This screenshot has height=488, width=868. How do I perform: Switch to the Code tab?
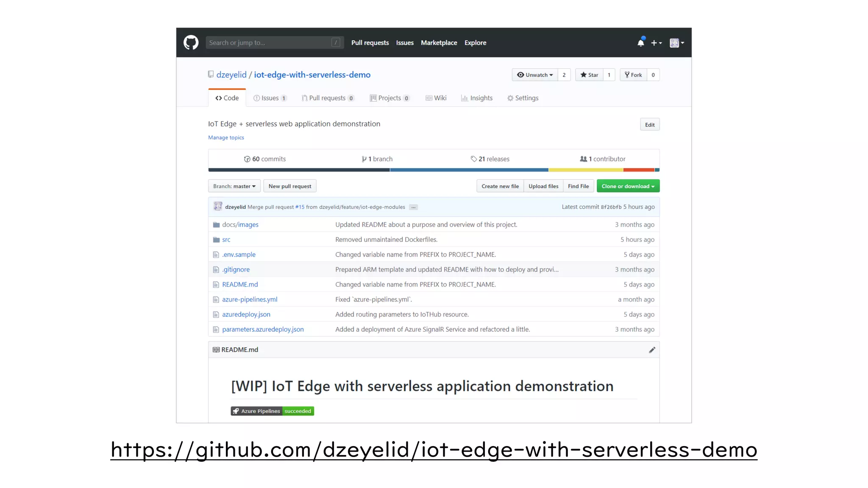[227, 98]
